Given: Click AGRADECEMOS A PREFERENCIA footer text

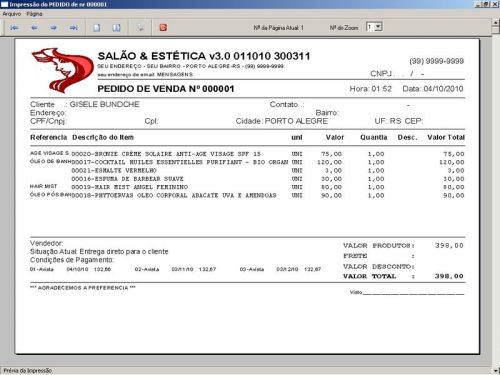Looking at the screenshot, I should pyautogui.click(x=83, y=288).
